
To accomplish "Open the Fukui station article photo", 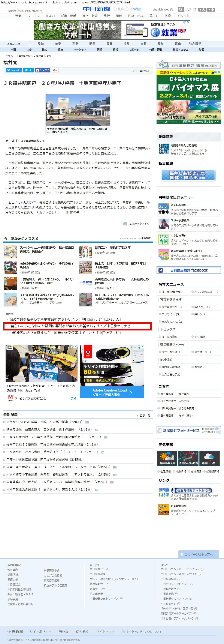I will click(78, 110).
